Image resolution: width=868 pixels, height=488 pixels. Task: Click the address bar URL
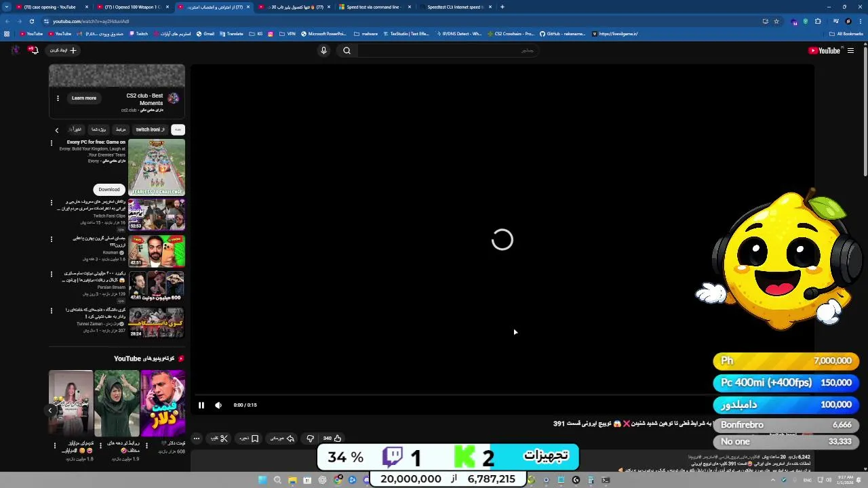click(x=91, y=21)
